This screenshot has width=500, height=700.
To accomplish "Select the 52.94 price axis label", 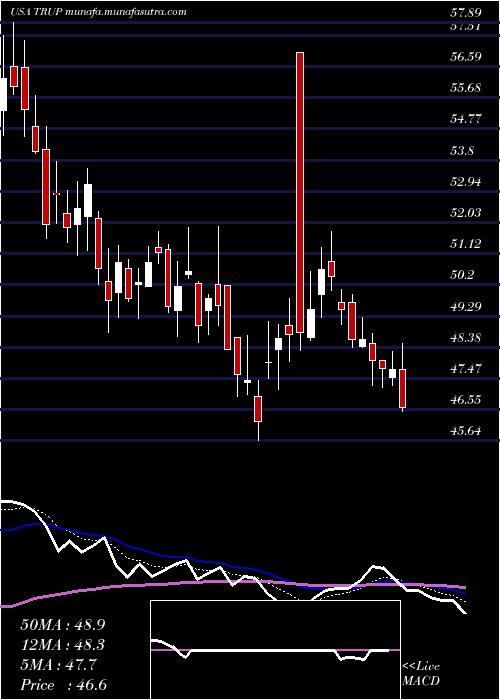I will coord(468,182).
